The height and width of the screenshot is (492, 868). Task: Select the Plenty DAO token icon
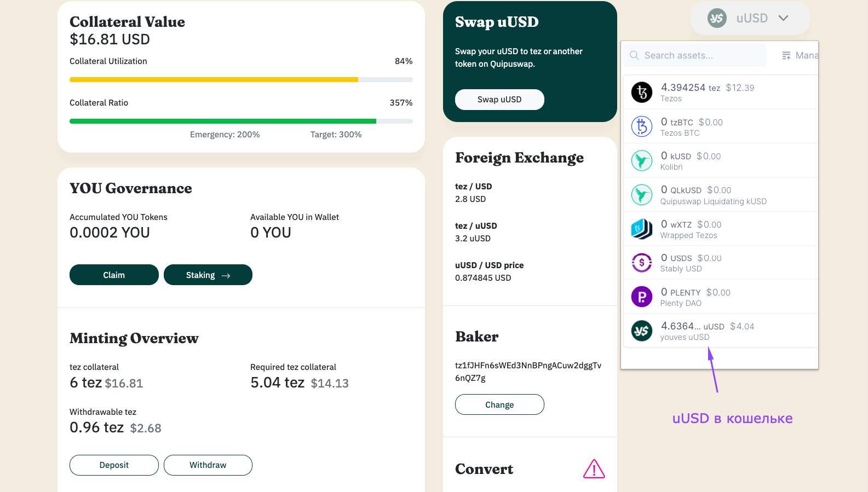pos(641,296)
